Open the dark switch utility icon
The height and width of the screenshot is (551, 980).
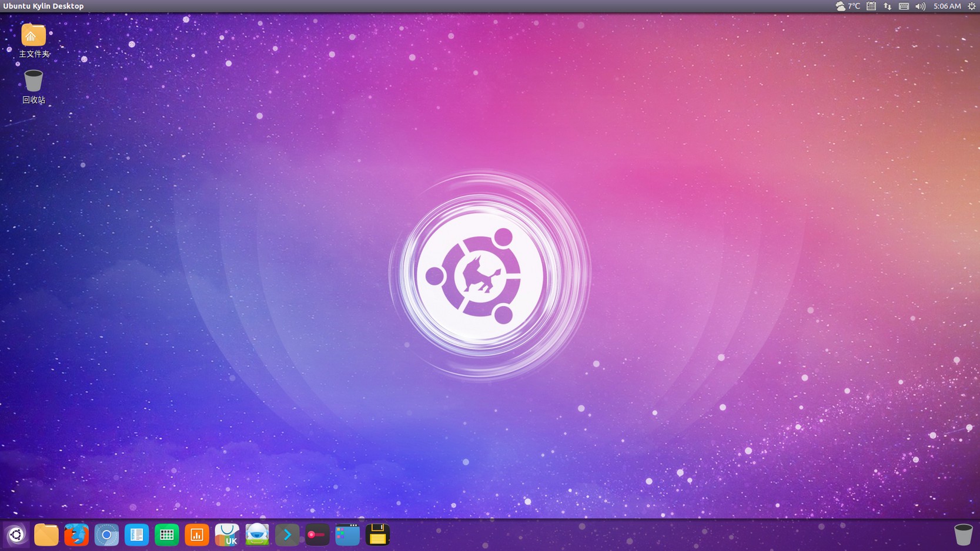click(x=317, y=535)
